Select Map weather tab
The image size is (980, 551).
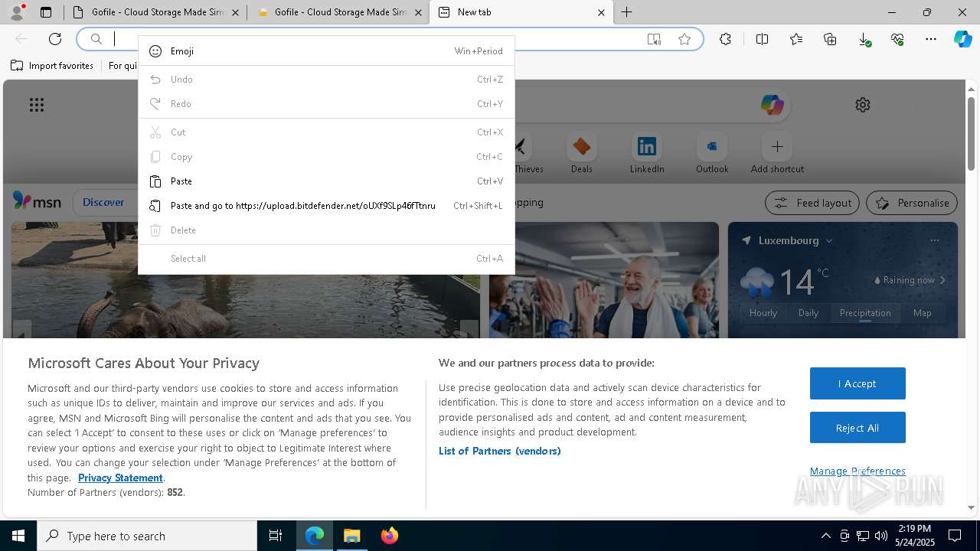tap(922, 313)
